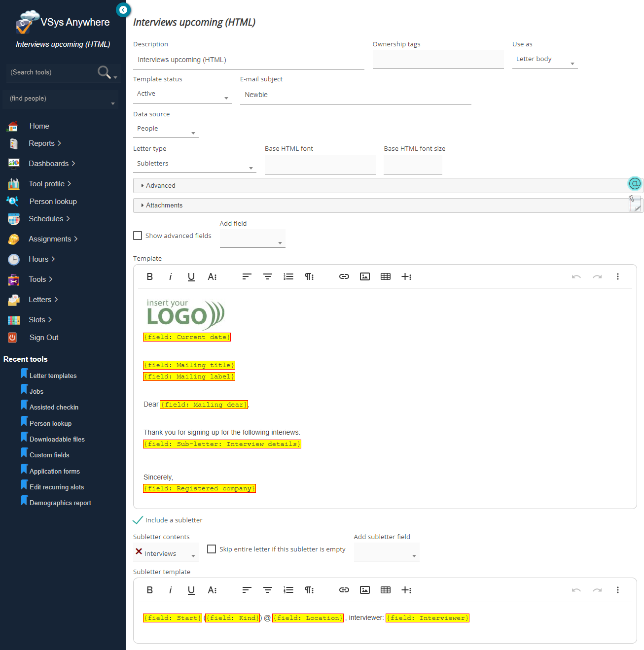
Task: Open the Template status dropdown
Action: 182,94
